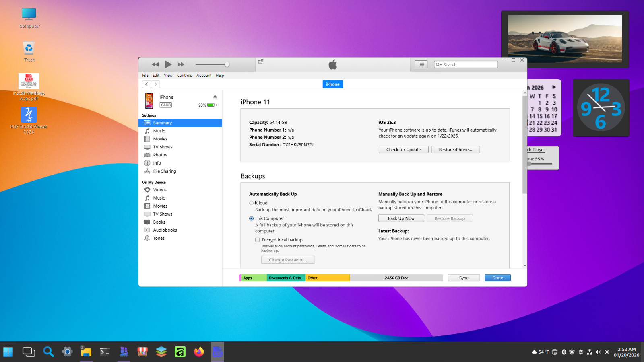
Task: Click the scroll down arrow in iTunes
Action: coord(525,265)
